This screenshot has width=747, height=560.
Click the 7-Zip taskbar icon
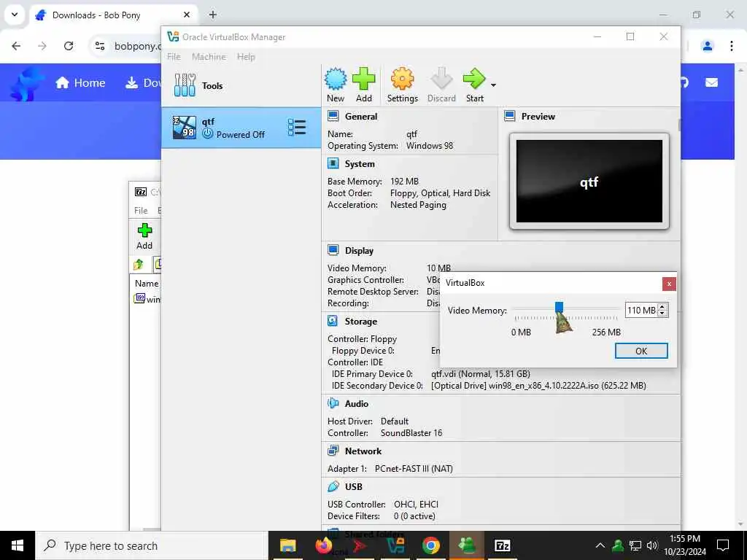[x=502, y=545]
